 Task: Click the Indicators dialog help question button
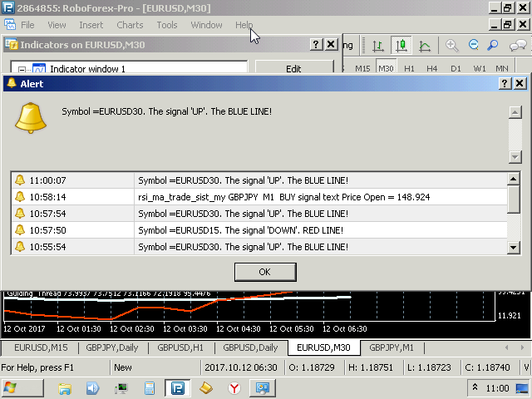[x=316, y=44]
